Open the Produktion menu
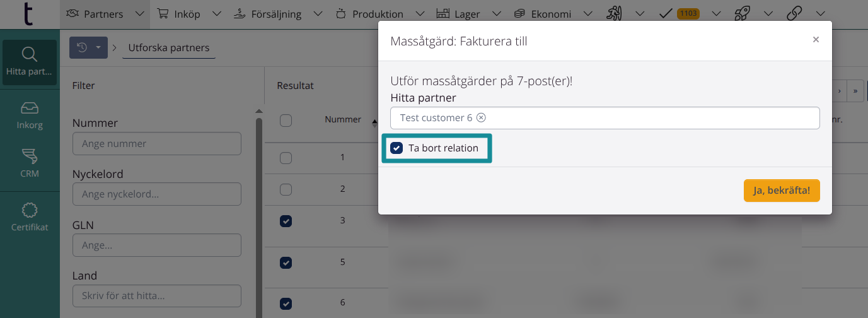 (379, 14)
